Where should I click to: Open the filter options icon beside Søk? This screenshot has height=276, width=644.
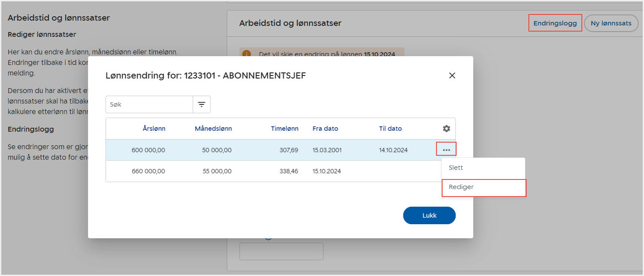[x=202, y=104]
